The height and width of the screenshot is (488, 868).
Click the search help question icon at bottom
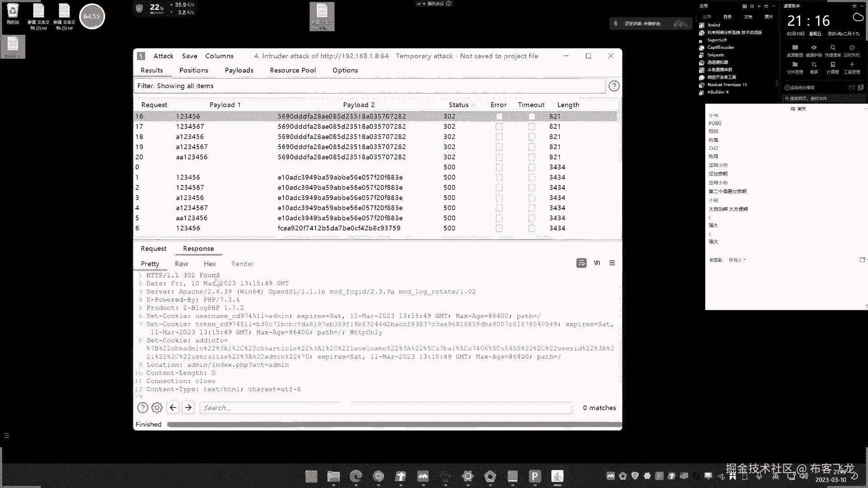pos(142,408)
